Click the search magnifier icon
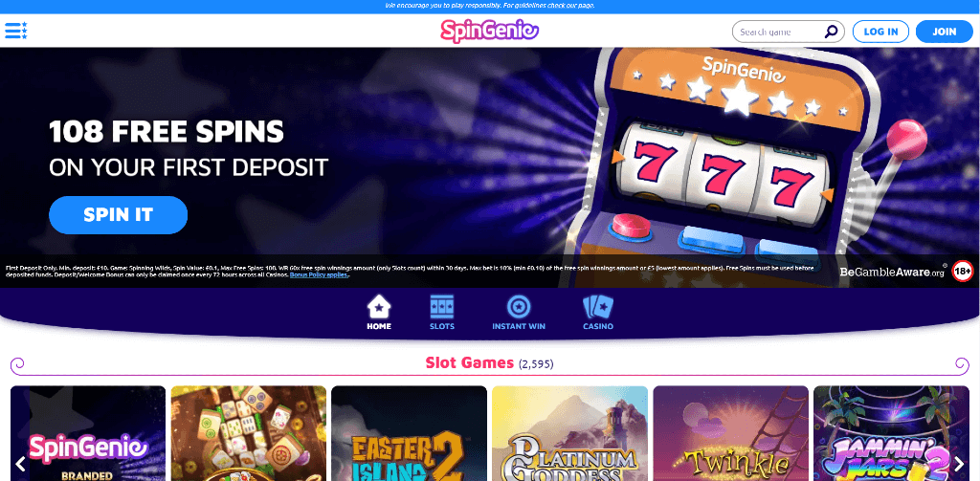Viewport: 980px width, 481px height. click(x=831, y=32)
